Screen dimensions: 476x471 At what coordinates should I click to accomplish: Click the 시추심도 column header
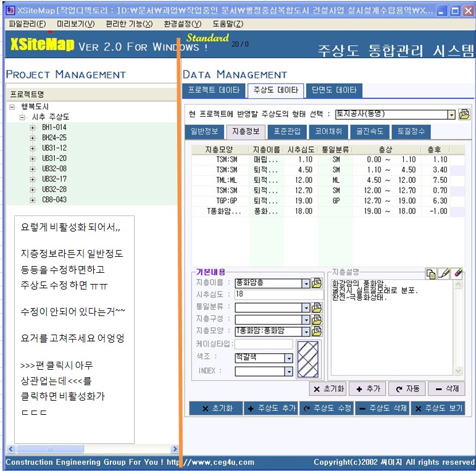tap(301, 149)
